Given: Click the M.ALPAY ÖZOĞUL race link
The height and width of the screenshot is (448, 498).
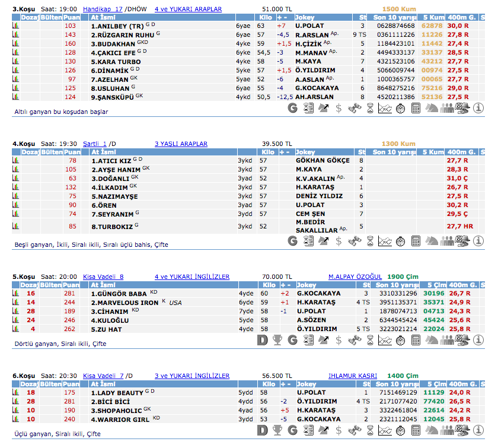Looking at the screenshot, I should click(x=355, y=277).
